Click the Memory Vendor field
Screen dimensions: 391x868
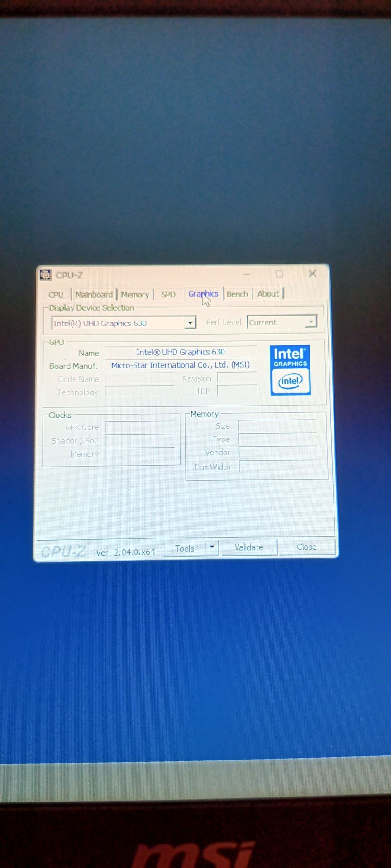click(278, 452)
